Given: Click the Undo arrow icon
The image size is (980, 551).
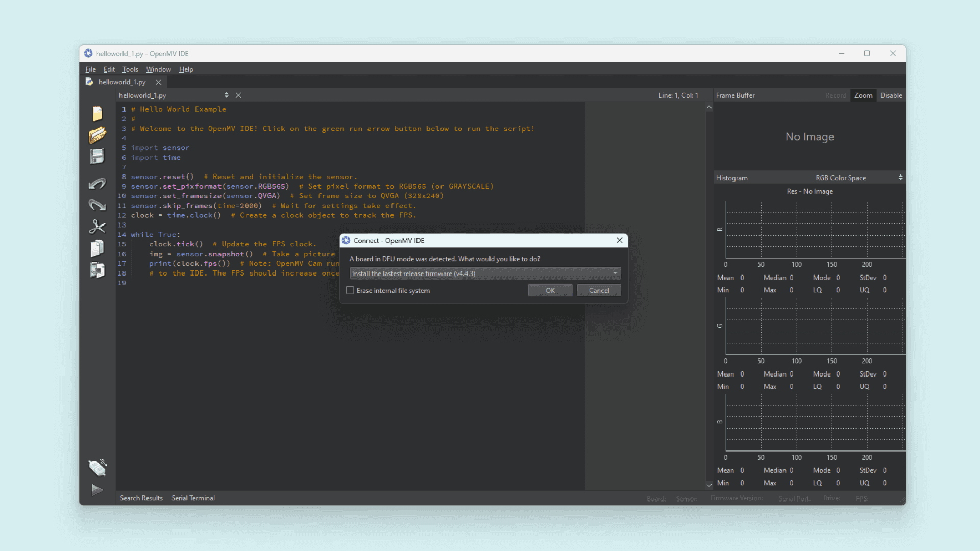Looking at the screenshot, I should pyautogui.click(x=97, y=184).
